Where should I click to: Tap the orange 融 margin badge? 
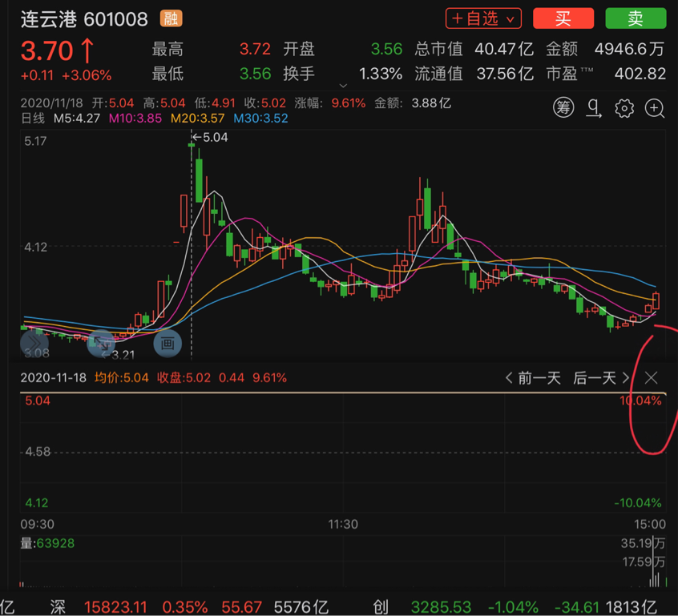(169, 18)
